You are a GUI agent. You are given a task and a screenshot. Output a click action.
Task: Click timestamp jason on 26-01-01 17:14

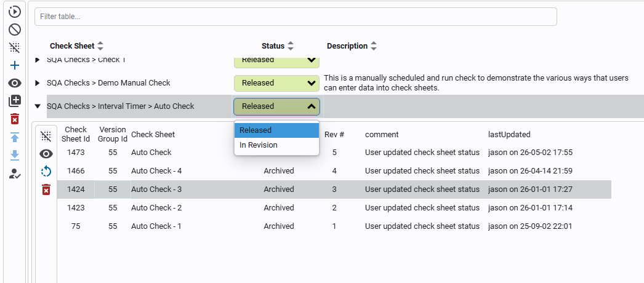[530, 208]
